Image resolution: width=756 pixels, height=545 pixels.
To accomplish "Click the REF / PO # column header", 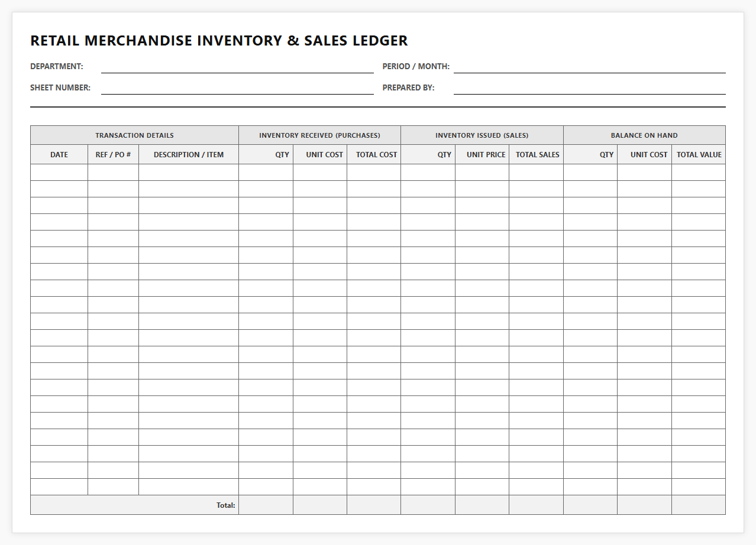I will point(114,155).
